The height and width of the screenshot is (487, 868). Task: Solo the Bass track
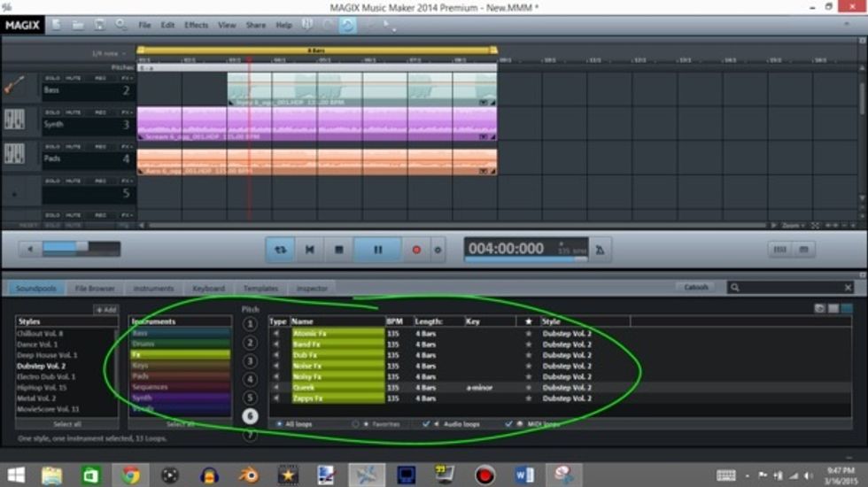tap(52, 78)
